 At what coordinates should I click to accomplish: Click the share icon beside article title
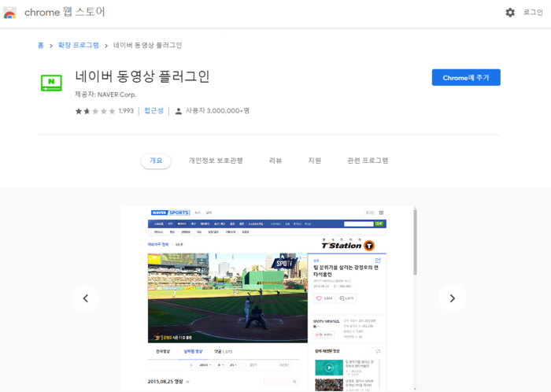[378, 261]
